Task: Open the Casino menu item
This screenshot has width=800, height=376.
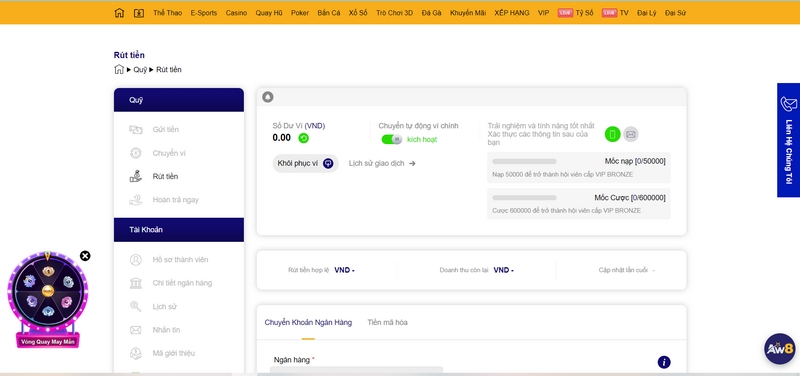Action: [236, 13]
